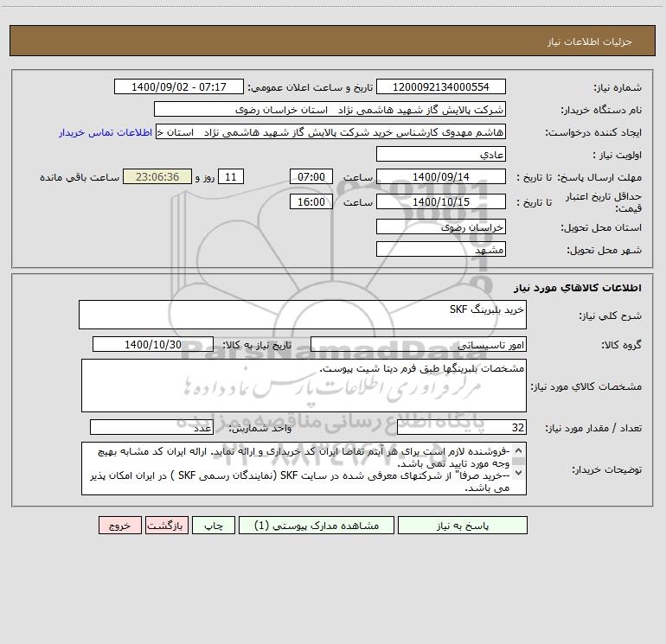Click label 'توضیحات خریدار:'

(607, 469)
